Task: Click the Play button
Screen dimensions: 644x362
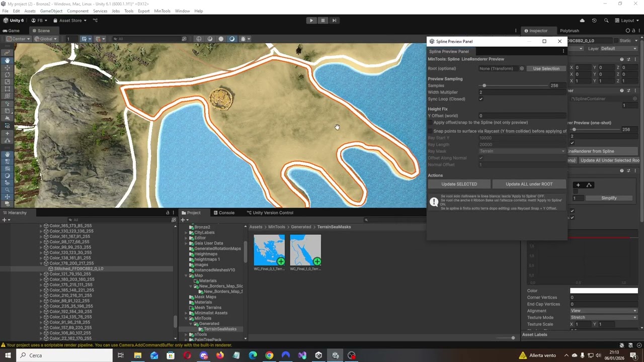Action: coord(311,21)
